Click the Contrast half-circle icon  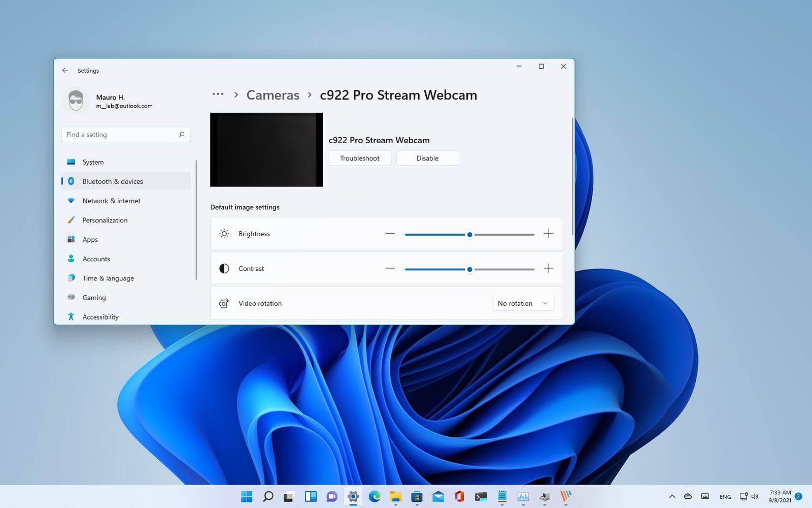click(224, 268)
